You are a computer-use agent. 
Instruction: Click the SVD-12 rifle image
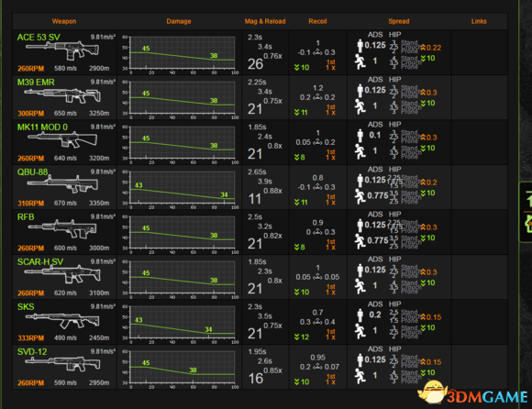[62, 365]
